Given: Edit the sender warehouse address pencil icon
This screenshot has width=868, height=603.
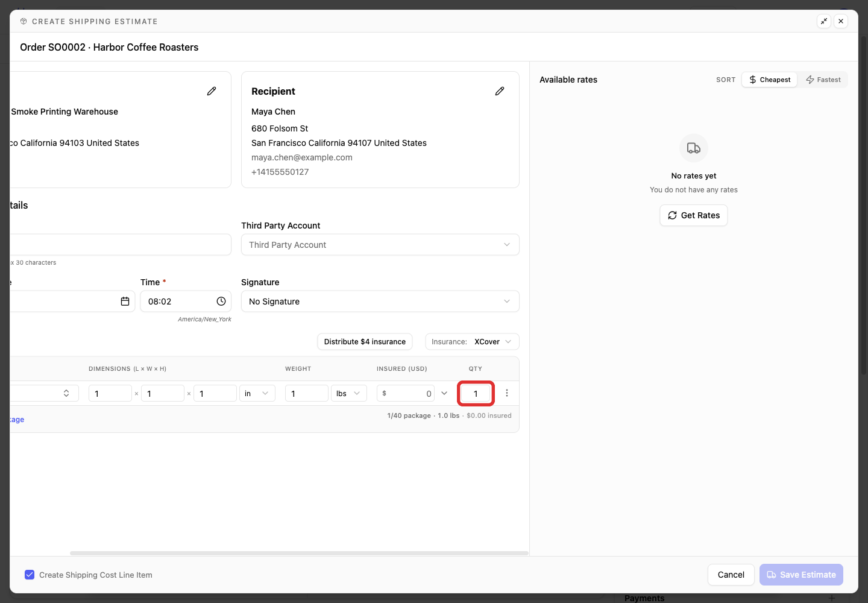Looking at the screenshot, I should coord(212,91).
